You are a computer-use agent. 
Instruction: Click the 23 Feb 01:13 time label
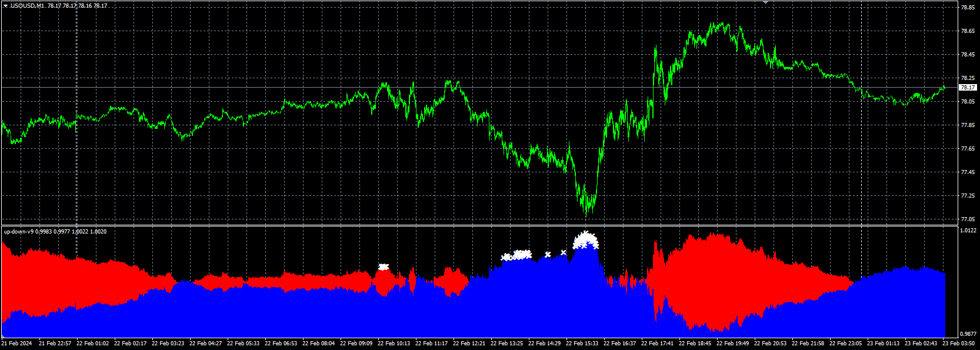(x=883, y=344)
